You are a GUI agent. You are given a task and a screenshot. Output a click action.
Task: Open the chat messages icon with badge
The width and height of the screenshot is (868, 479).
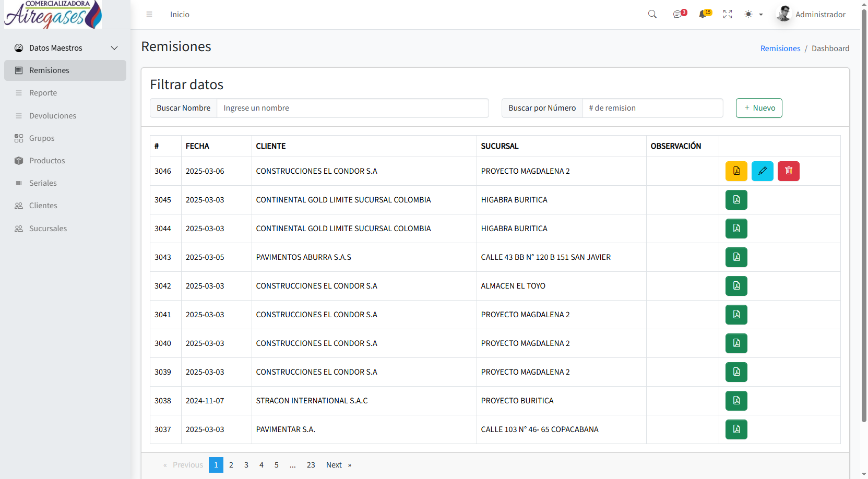677,15
